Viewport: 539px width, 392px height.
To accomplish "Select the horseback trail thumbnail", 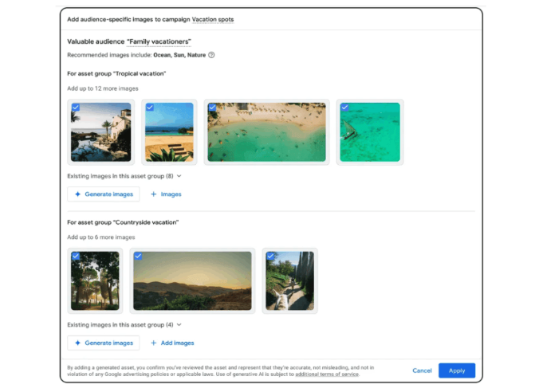I will tap(289, 280).
